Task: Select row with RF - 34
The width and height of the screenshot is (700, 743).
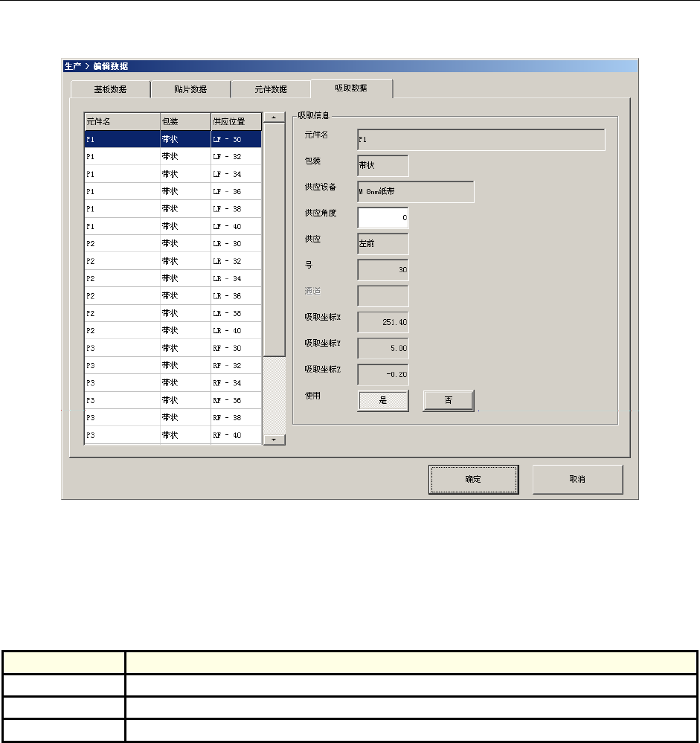Action: [x=173, y=383]
